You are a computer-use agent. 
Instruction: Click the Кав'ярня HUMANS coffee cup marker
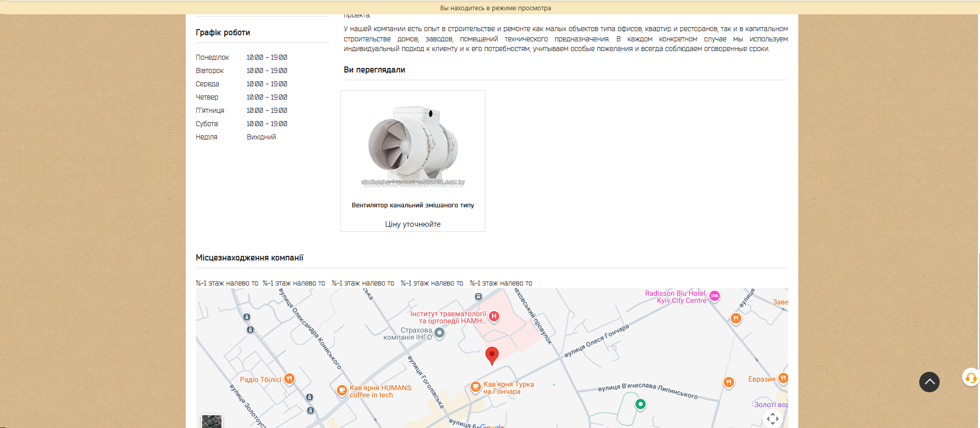341,391
